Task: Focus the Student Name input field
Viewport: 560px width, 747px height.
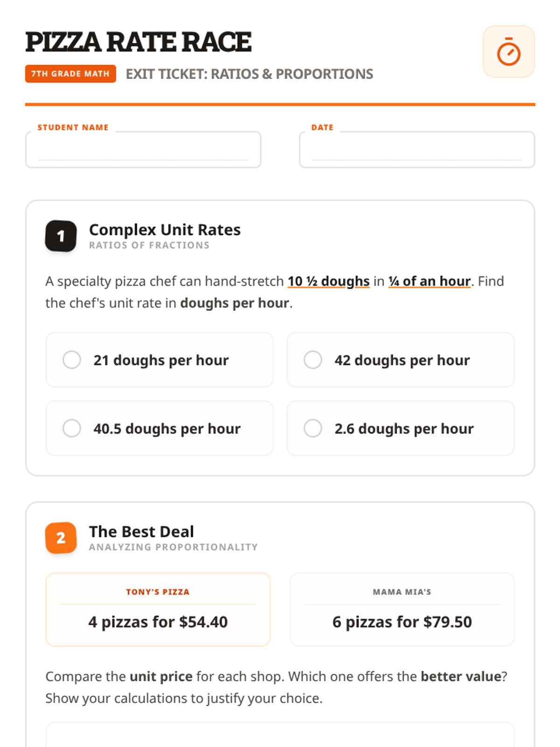Action: (143, 151)
